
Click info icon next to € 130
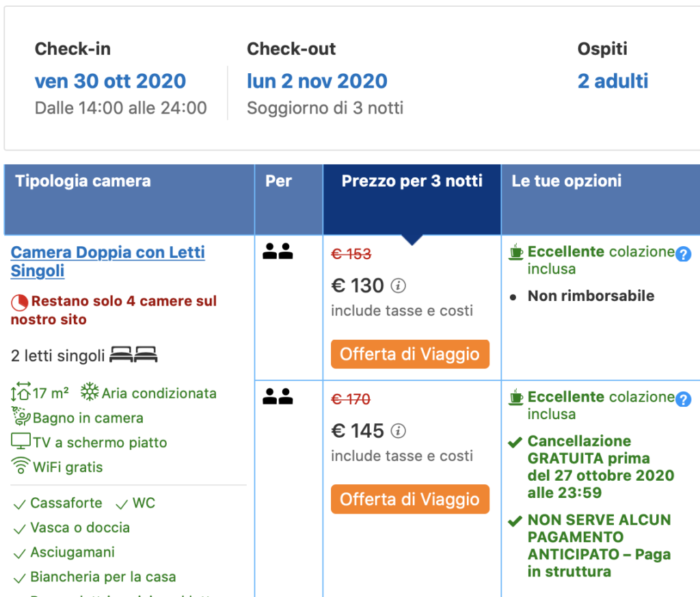point(399,285)
